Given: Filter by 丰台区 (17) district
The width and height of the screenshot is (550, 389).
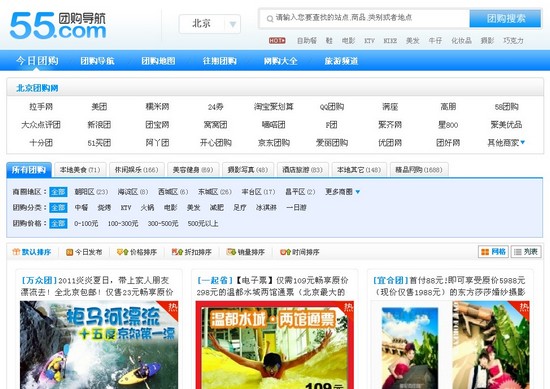Looking at the screenshot, I should tap(258, 192).
